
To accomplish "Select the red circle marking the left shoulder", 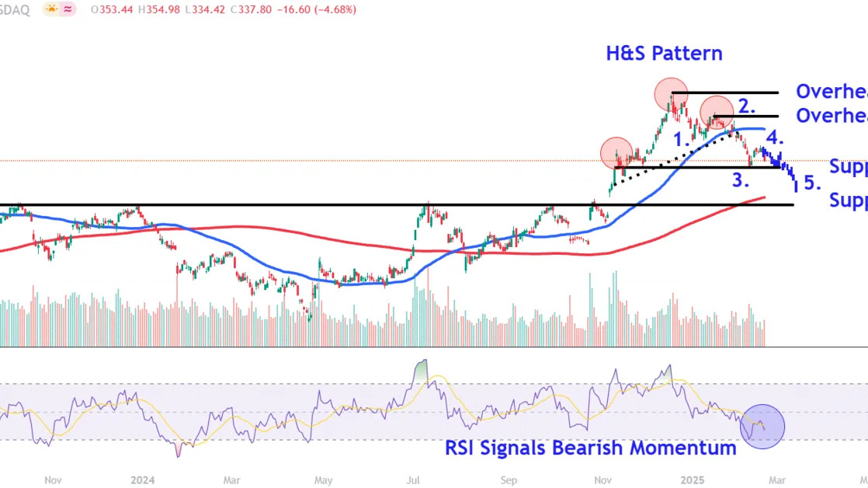I will click(x=616, y=153).
